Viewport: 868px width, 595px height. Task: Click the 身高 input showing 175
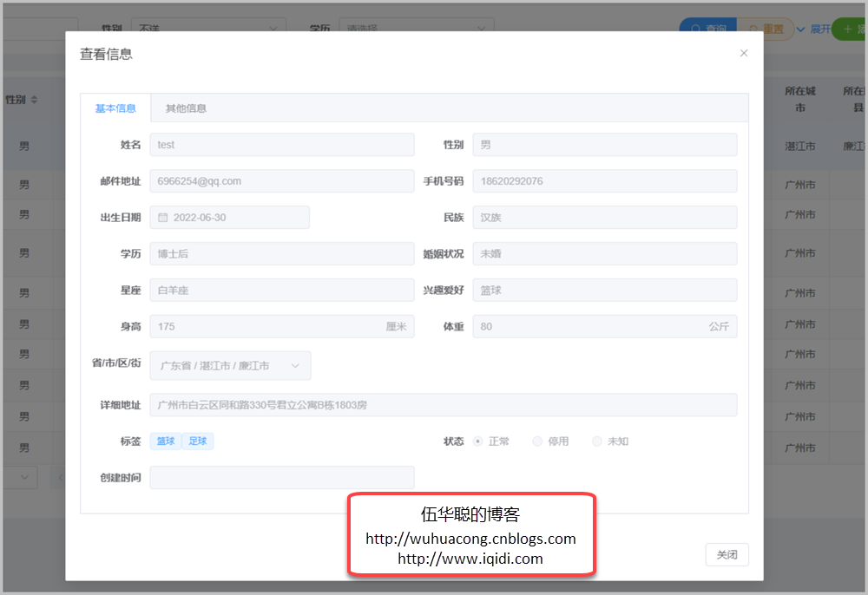click(282, 326)
